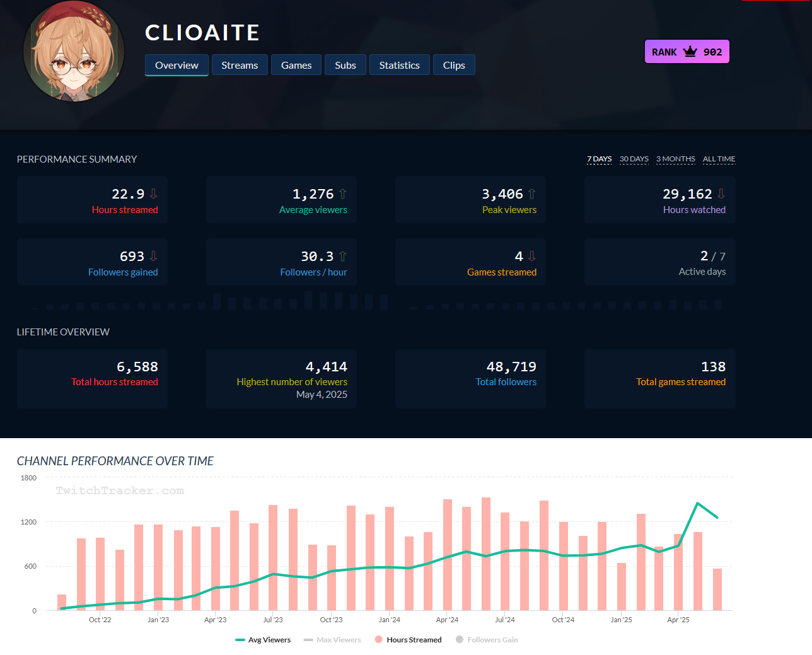Screen dimensions: 812x655
Task: Click the Highest number of viewers label
Action: (x=292, y=382)
